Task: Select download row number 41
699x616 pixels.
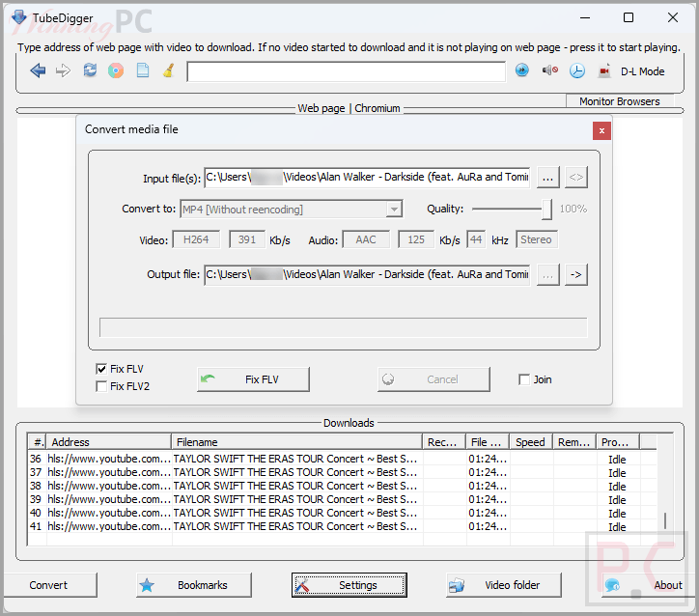Action: coord(342,526)
